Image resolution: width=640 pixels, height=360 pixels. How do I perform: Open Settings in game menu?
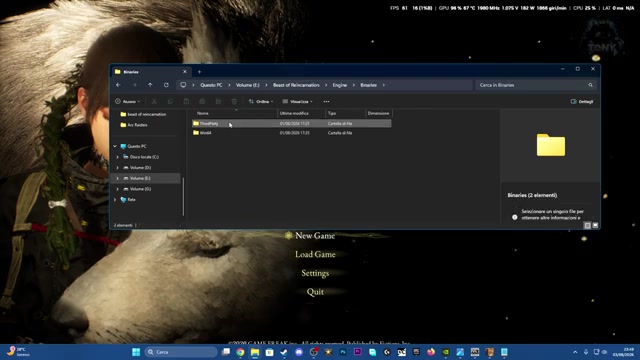[315, 273]
